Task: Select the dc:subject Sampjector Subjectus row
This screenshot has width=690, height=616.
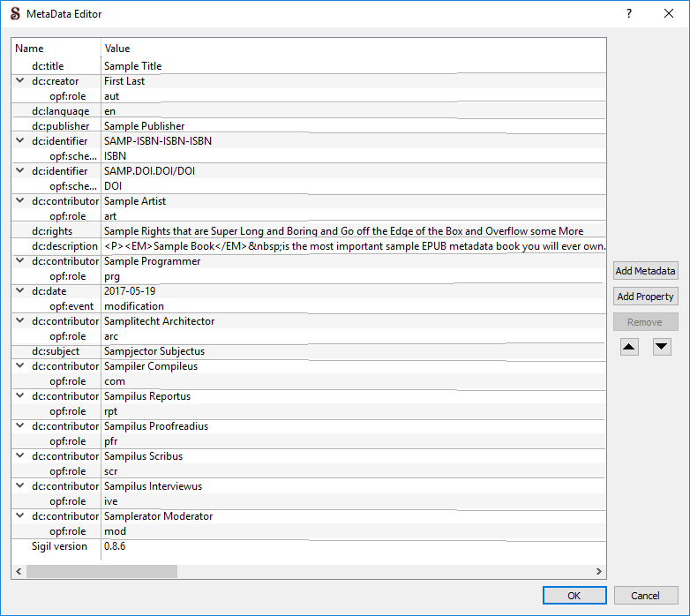Action: click(154, 351)
